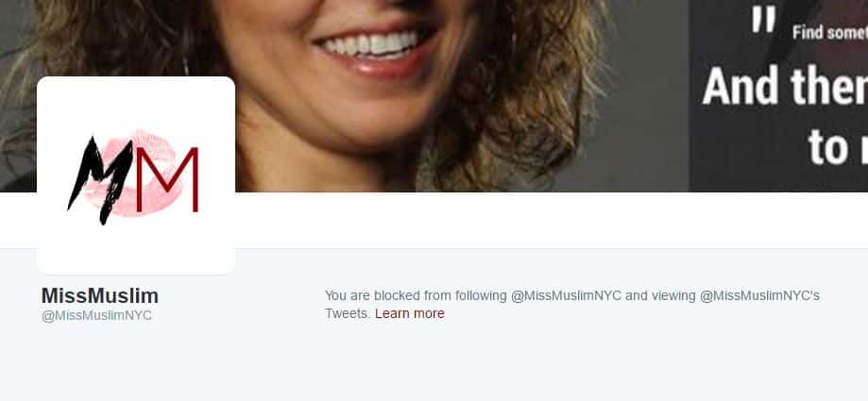This screenshot has width=868, height=401.
Task: Click the black brush-stroke M in logo
Action: pos(99,180)
